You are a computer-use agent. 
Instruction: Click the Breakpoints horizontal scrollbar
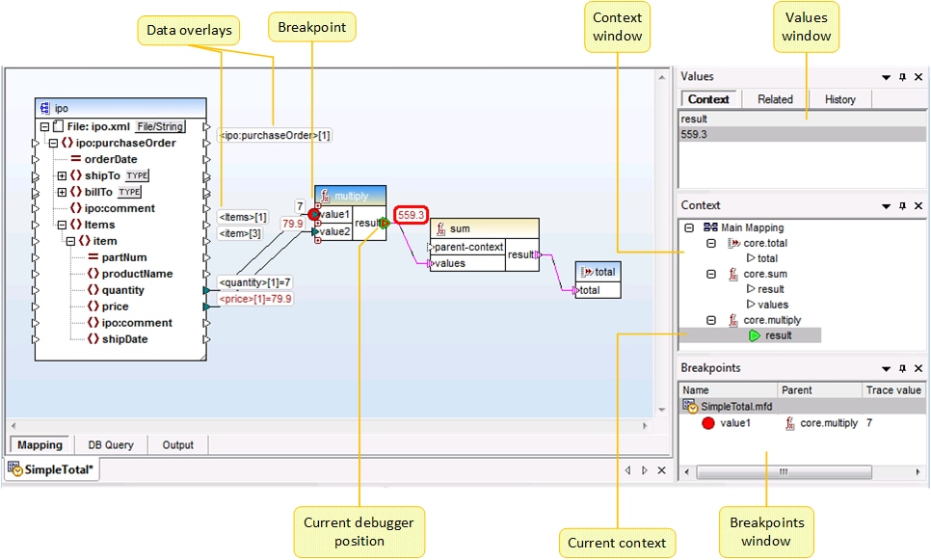click(x=784, y=472)
